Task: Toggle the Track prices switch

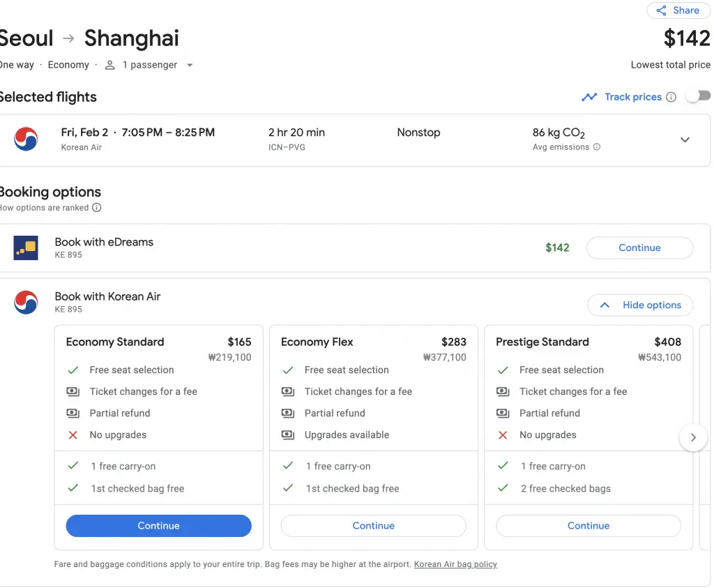Action: pyautogui.click(x=699, y=96)
